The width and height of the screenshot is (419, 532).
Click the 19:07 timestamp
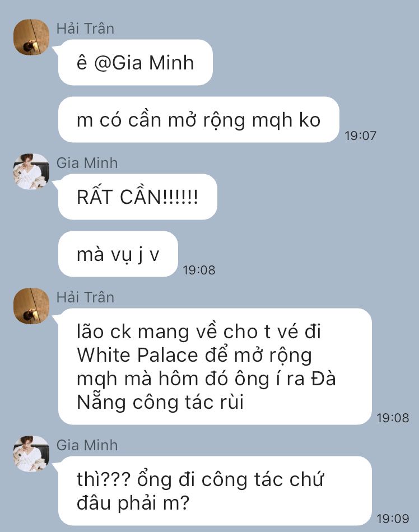click(x=360, y=136)
